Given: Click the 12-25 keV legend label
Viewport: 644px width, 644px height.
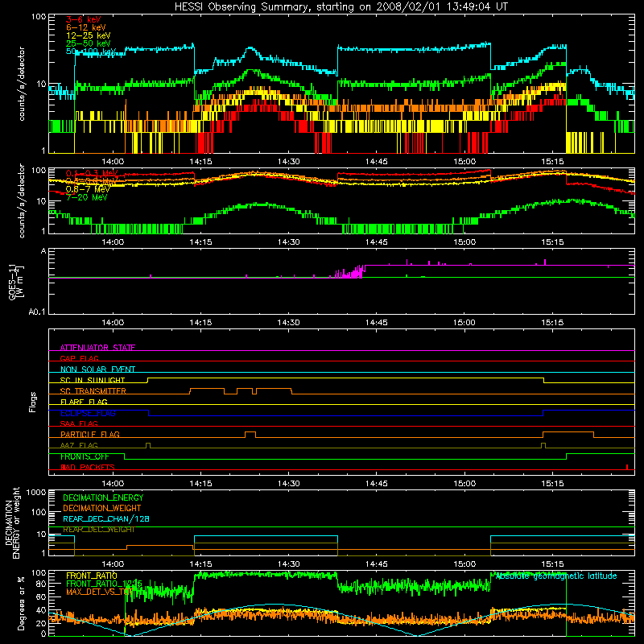Looking at the screenshot, I should 89,35.
